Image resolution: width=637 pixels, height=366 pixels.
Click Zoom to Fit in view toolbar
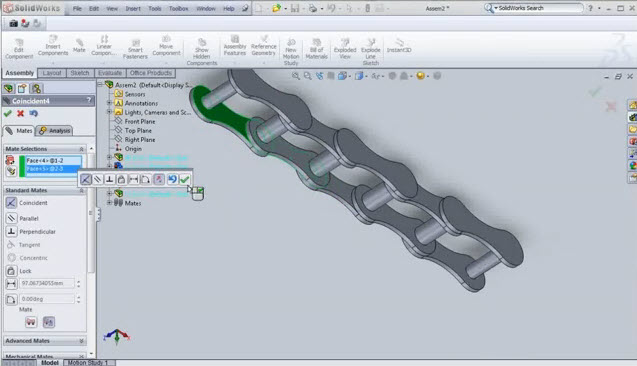296,76
